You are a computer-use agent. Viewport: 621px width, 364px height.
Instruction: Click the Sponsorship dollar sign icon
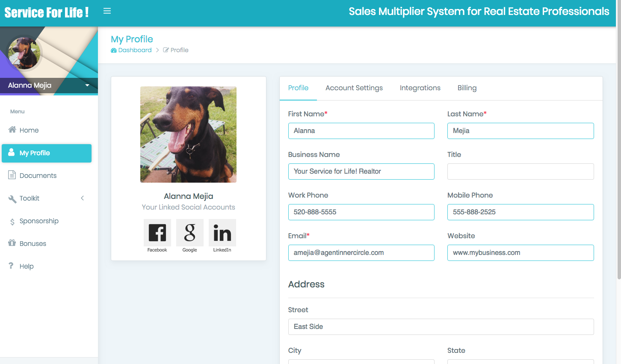pos(12,221)
